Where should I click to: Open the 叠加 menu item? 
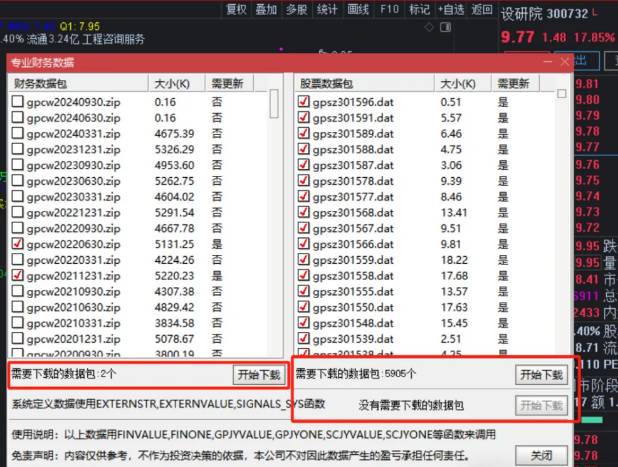tap(266, 9)
